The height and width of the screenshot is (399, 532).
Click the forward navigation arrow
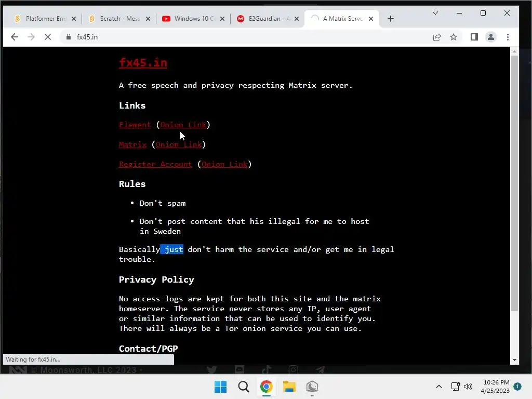click(31, 37)
